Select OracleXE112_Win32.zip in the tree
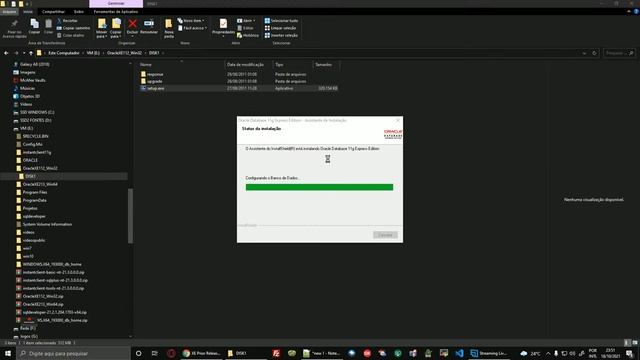Screen dimensions: 640x360 point(43,296)
